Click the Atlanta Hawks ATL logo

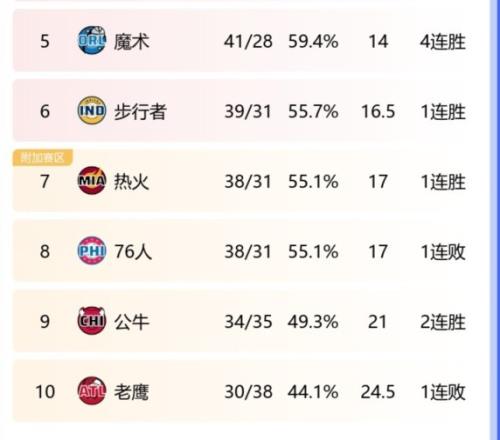(x=92, y=391)
